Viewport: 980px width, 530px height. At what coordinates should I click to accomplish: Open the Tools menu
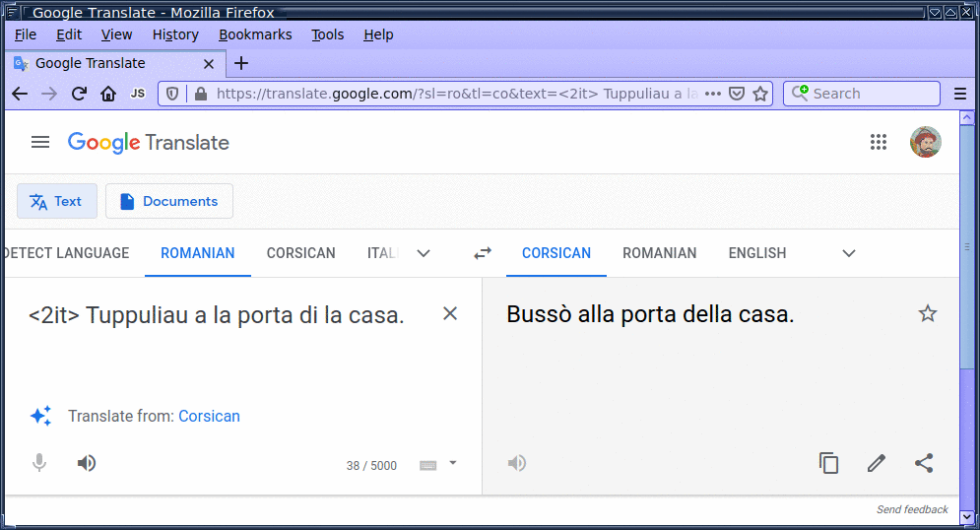(328, 35)
